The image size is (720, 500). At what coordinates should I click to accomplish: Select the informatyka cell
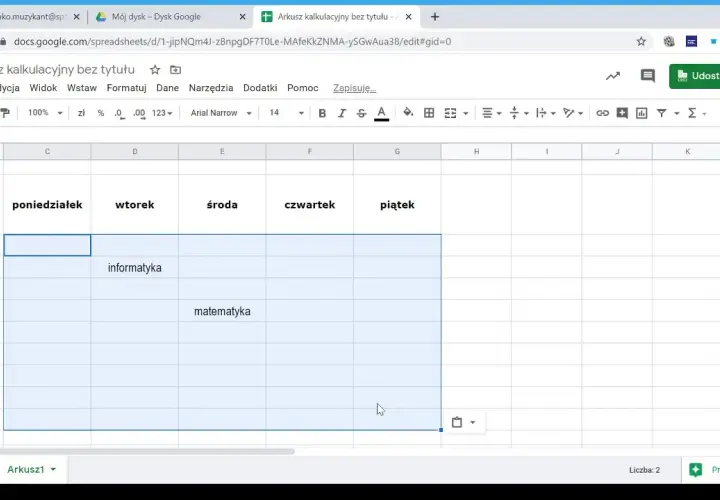[135, 267]
